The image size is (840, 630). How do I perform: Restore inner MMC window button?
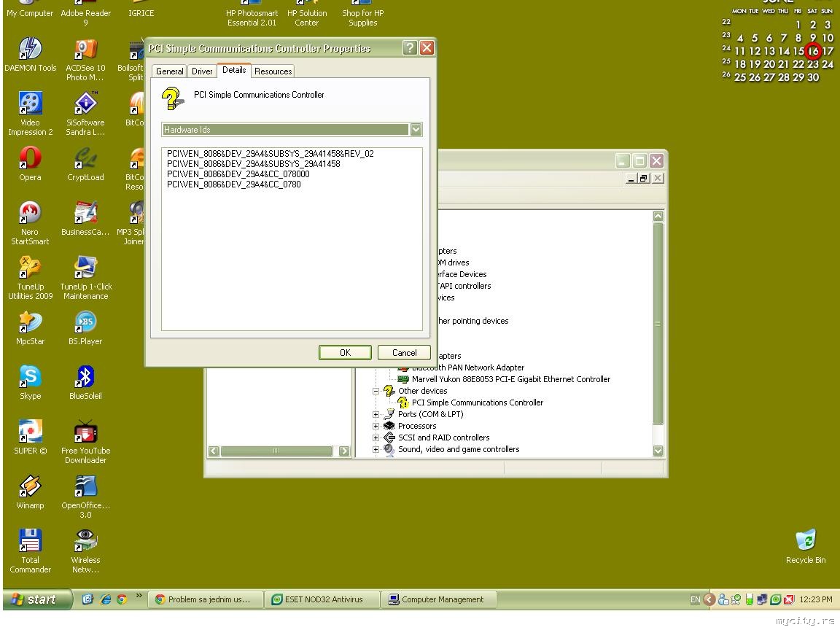click(644, 179)
